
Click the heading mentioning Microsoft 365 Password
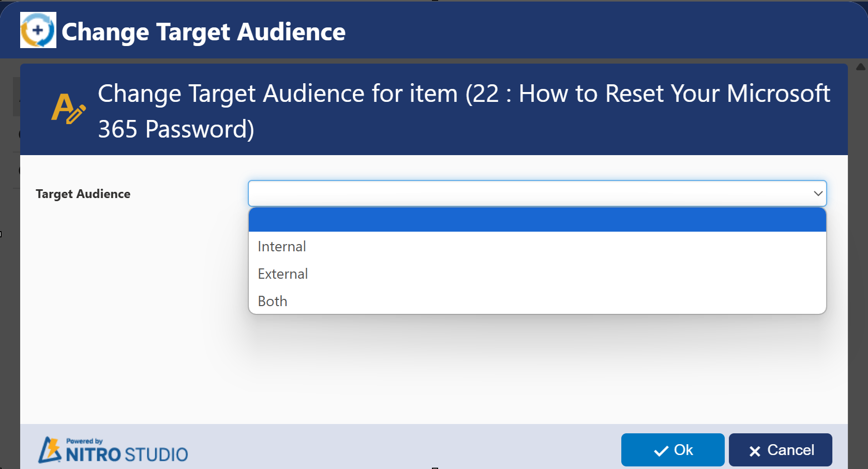(x=463, y=111)
